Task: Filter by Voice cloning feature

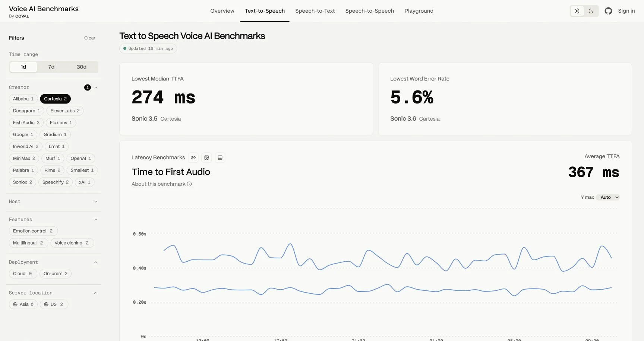Action: tap(72, 243)
